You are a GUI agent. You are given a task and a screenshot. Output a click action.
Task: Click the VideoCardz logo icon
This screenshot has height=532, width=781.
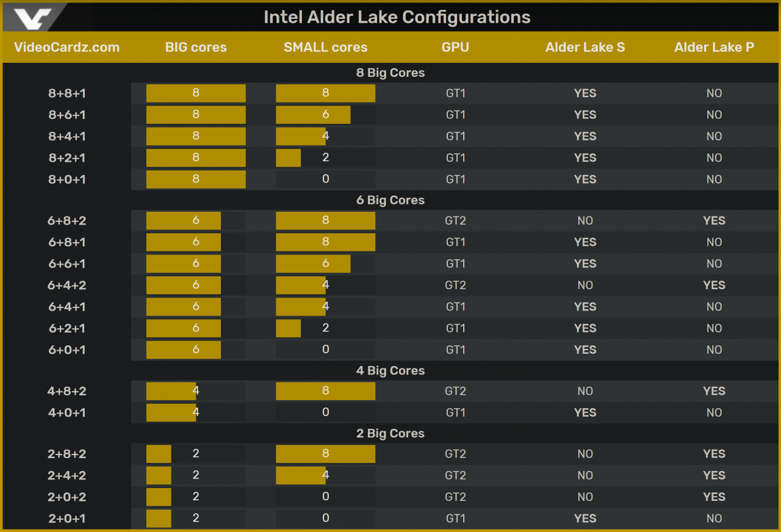click(x=31, y=18)
